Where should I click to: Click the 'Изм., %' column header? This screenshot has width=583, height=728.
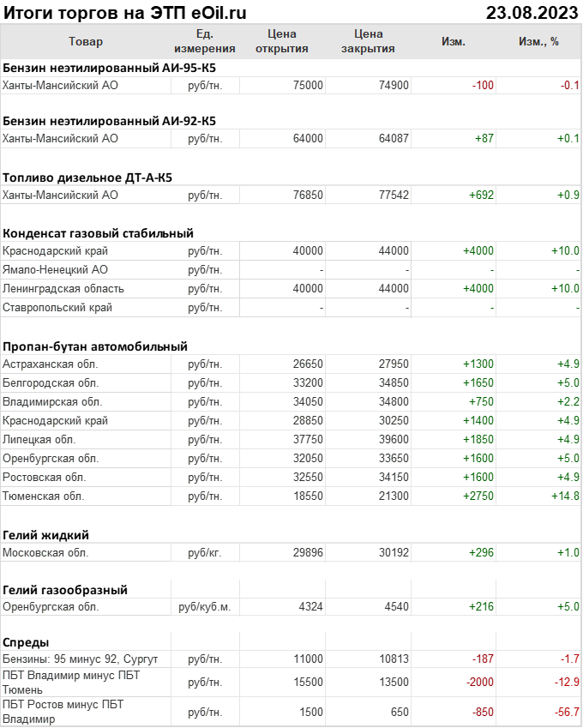pos(538,41)
